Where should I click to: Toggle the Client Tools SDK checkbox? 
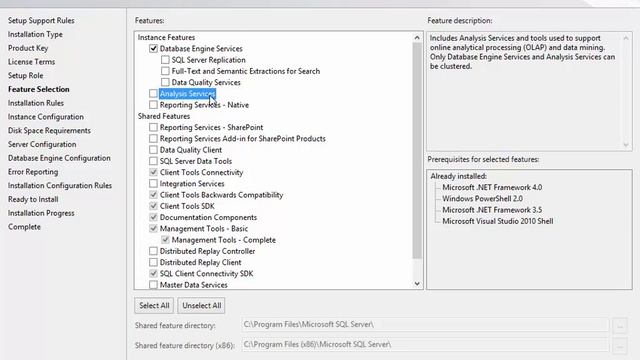[x=153, y=206]
